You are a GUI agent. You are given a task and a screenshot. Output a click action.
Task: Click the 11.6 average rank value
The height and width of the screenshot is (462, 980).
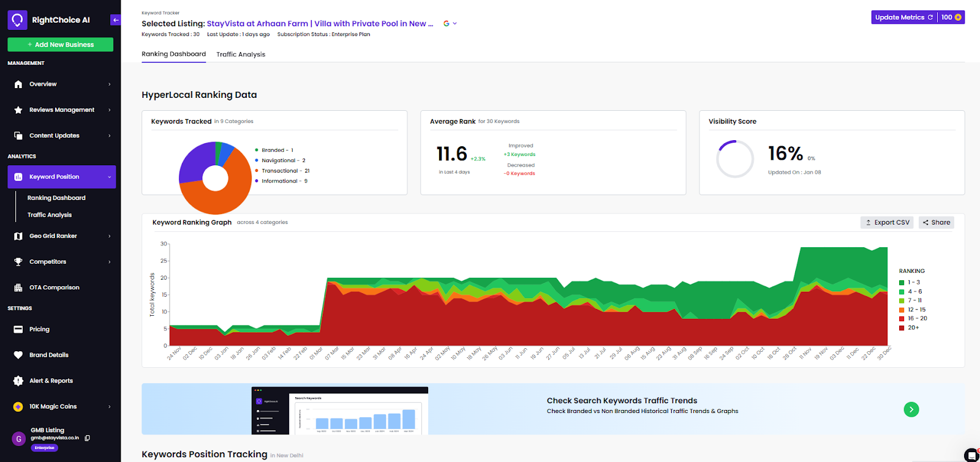click(452, 154)
